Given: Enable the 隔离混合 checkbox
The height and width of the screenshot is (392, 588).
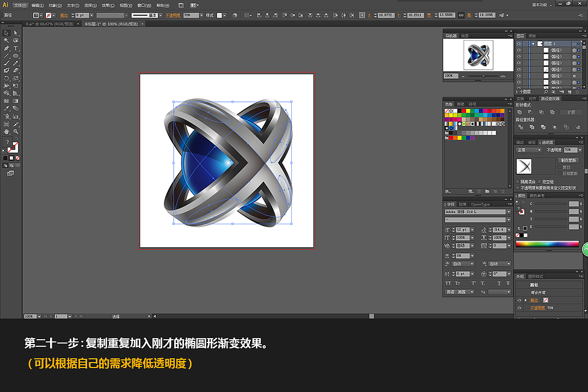Looking at the screenshot, I should 518,182.
